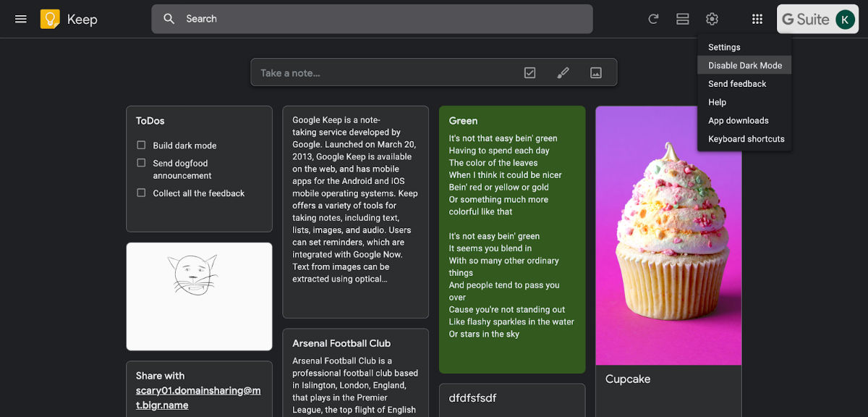The width and height of the screenshot is (868, 417).
Task: Choose Keyboard shortcuts menu entry
Action: (x=746, y=139)
